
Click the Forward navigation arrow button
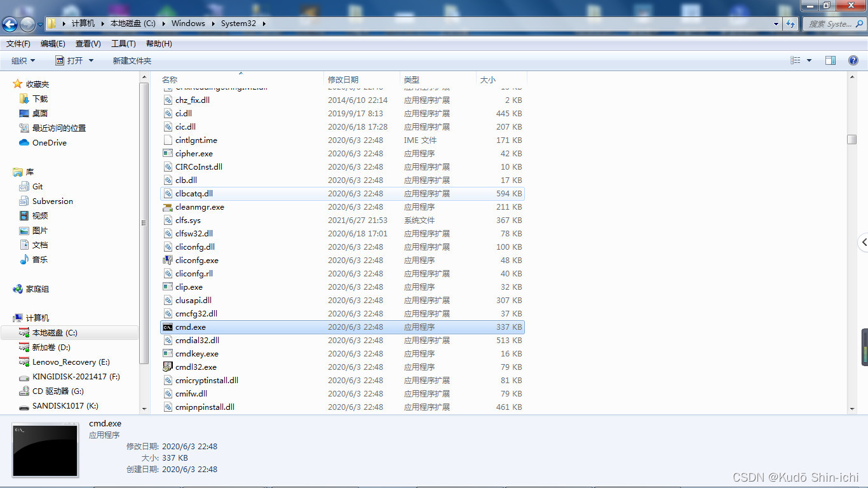[x=27, y=24]
